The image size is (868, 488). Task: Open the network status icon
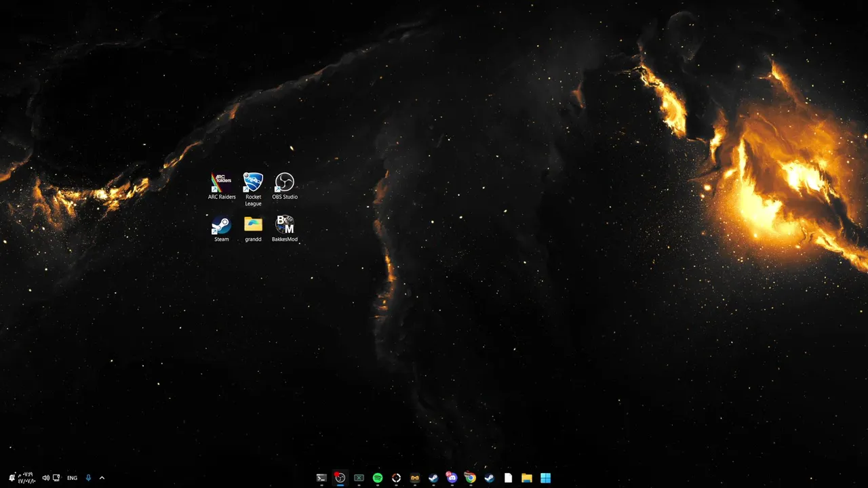click(x=56, y=478)
